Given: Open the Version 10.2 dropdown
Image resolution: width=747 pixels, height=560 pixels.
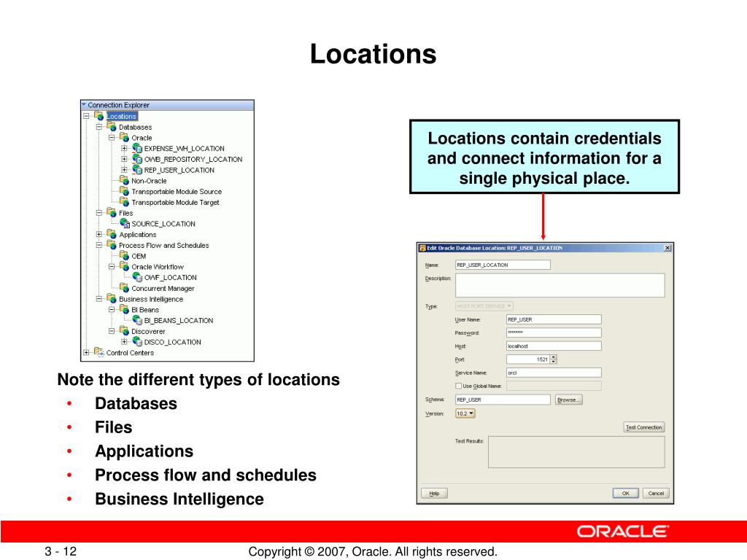Looking at the screenshot, I should coord(465,413).
